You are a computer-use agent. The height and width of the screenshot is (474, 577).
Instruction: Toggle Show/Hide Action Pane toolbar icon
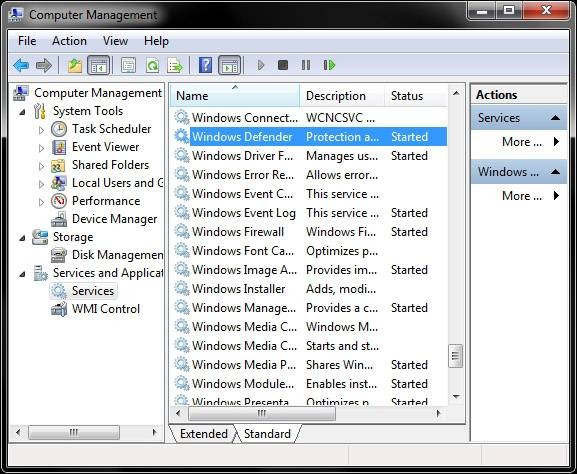pos(230,66)
